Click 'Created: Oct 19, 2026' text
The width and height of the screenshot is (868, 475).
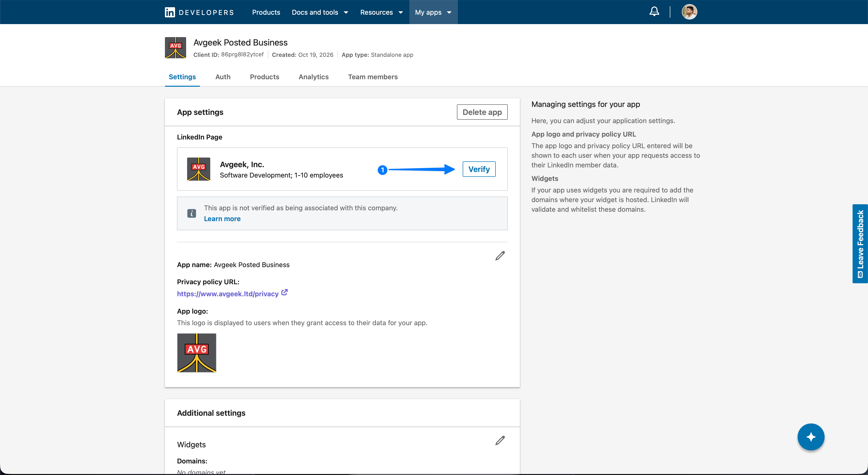tap(302, 55)
